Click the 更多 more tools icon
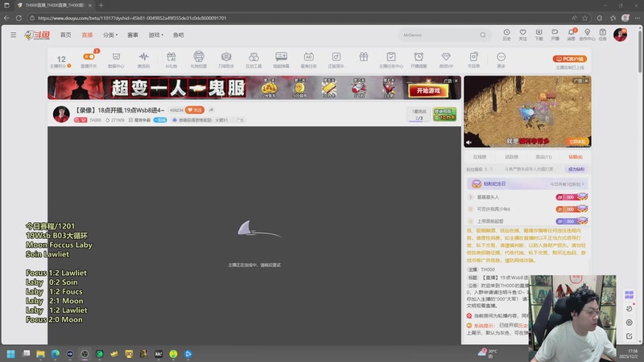644x362 pixels. click(x=501, y=60)
